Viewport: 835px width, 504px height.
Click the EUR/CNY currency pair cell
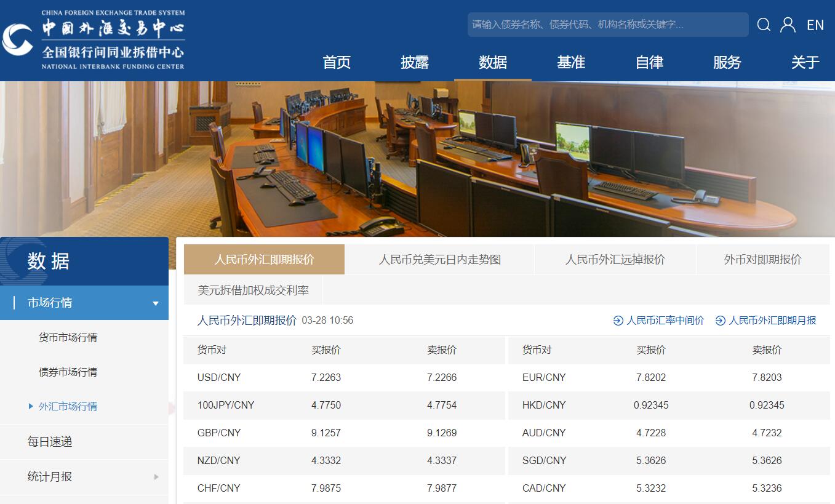click(x=544, y=377)
